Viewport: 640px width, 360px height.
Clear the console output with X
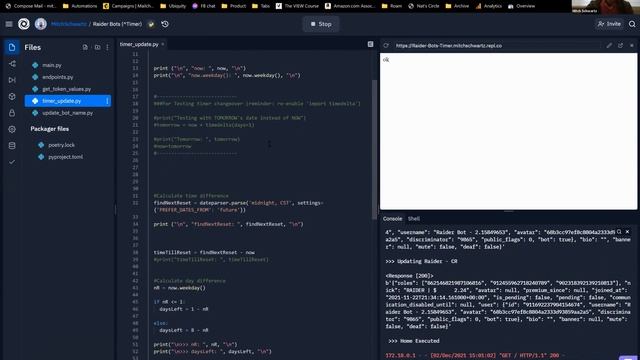pos(627,232)
